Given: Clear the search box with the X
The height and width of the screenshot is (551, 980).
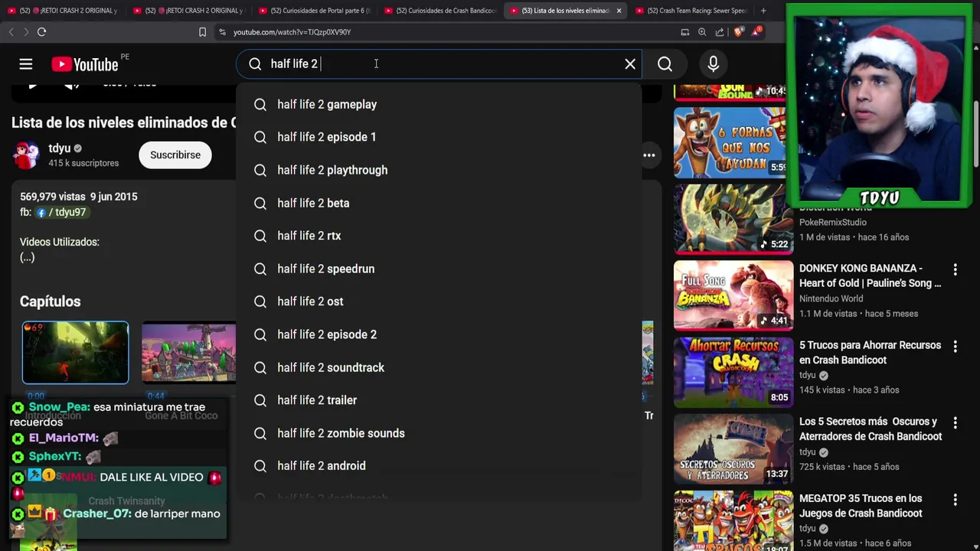Looking at the screenshot, I should coord(630,64).
